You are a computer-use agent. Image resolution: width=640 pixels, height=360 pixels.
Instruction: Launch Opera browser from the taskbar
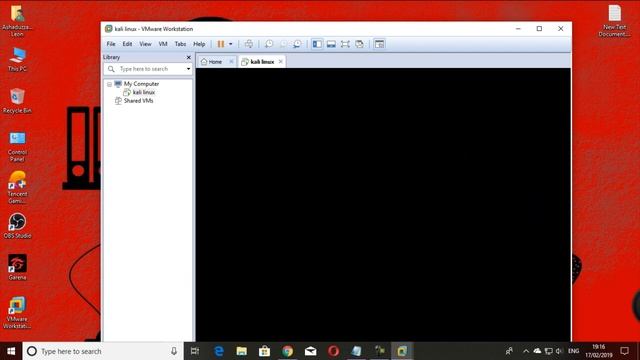click(333, 351)
